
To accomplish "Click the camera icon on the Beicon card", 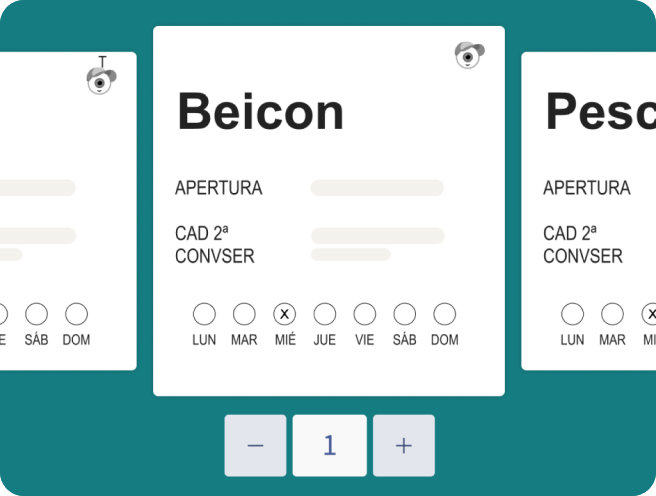I will [x=469, y=55].
